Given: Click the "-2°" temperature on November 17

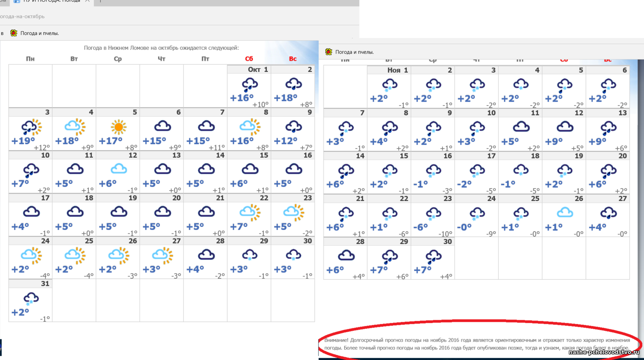Looking at the screenshot, I should coord(464,185).
